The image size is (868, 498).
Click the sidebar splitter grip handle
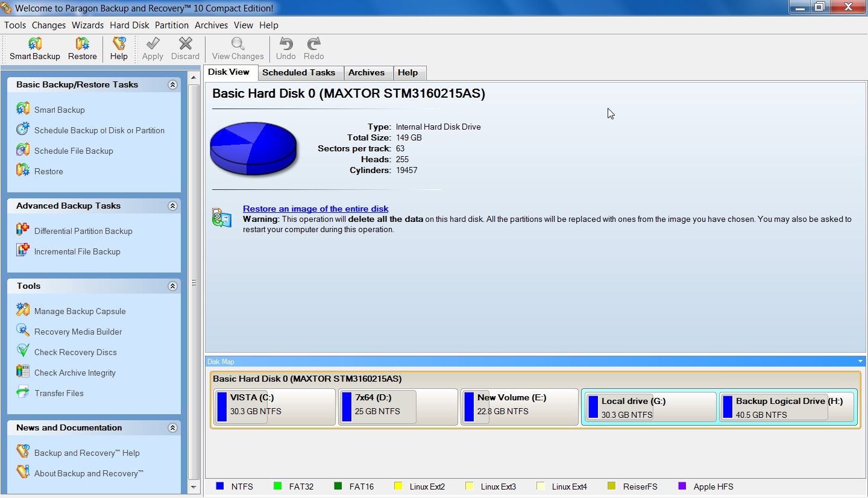coord(194,282)
